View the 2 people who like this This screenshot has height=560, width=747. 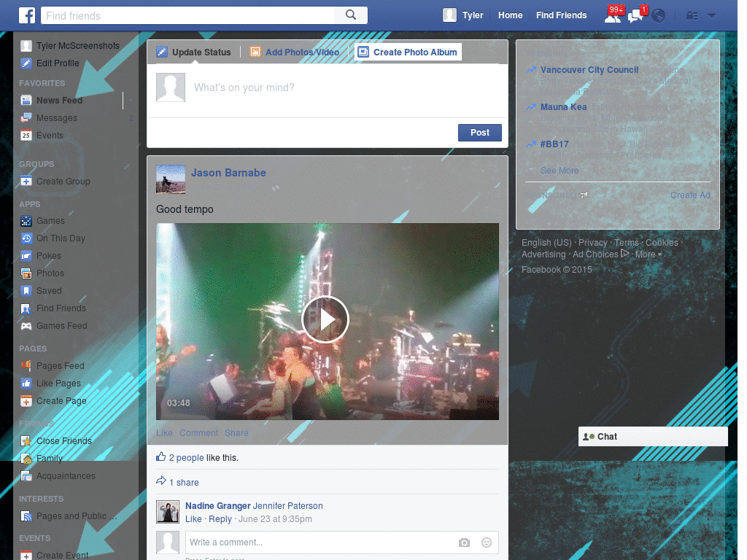tap(186, 458)
